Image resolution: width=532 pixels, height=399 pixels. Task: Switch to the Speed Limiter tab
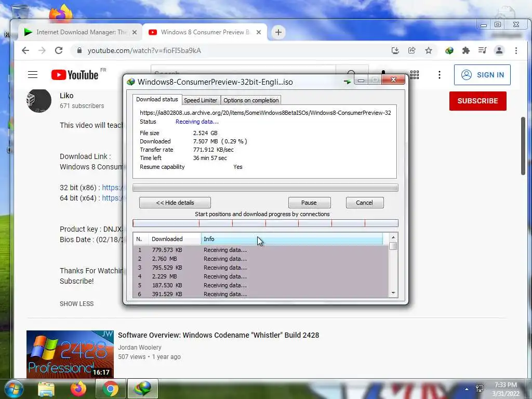[x=201, y=100]
